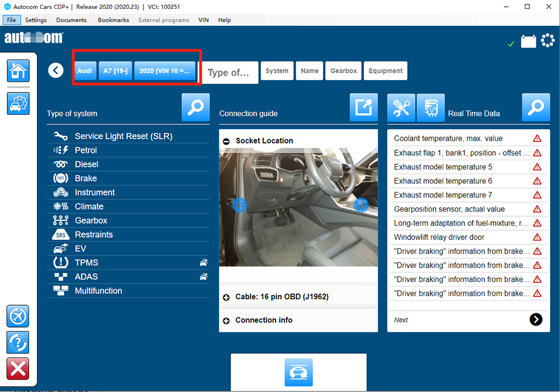Open the VIN menu
The image size is (560, 392).
click(x=203, y=20)
